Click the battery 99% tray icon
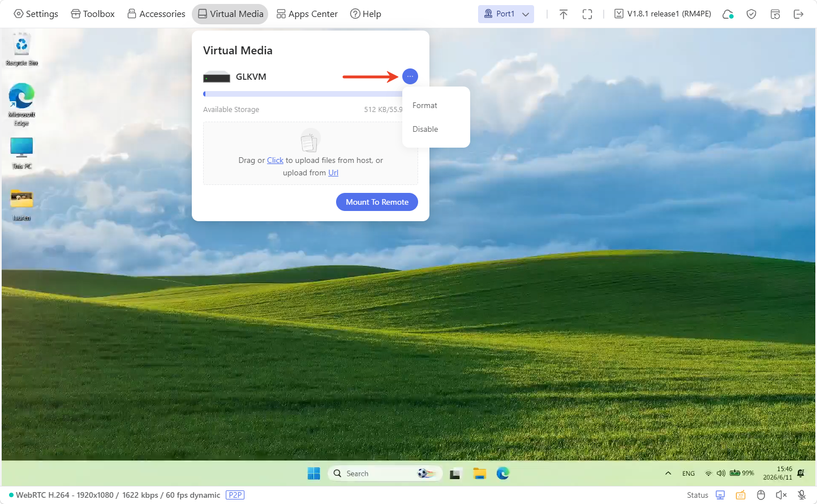This screenshot has height=504, width=817. point(742,473)
